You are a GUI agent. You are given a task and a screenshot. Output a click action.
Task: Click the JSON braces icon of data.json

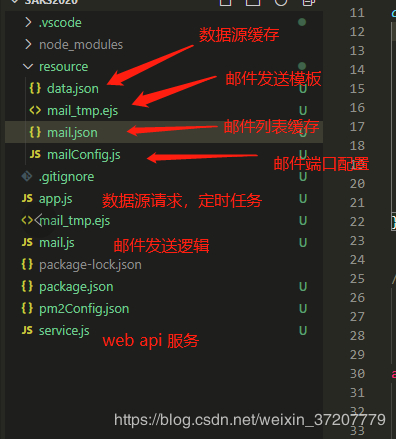tap(35, 88)
